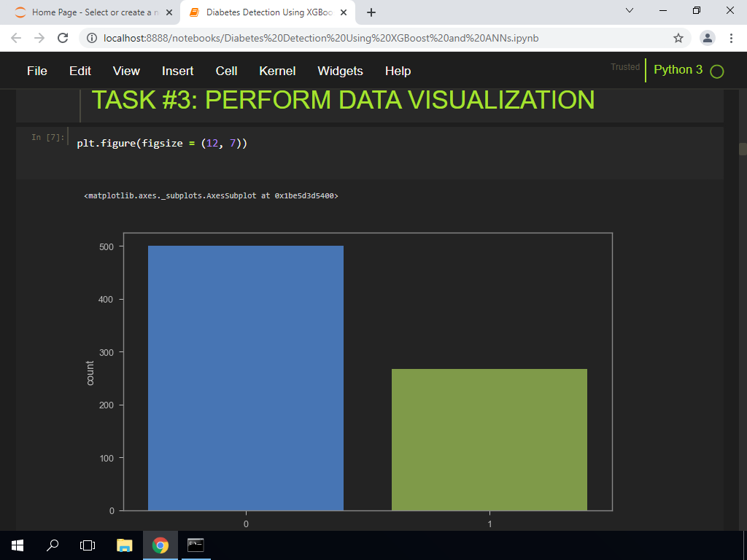This screenshot has width=747, height=560.
Task: Click the Trusted notebook indicator
Action: 625,67
